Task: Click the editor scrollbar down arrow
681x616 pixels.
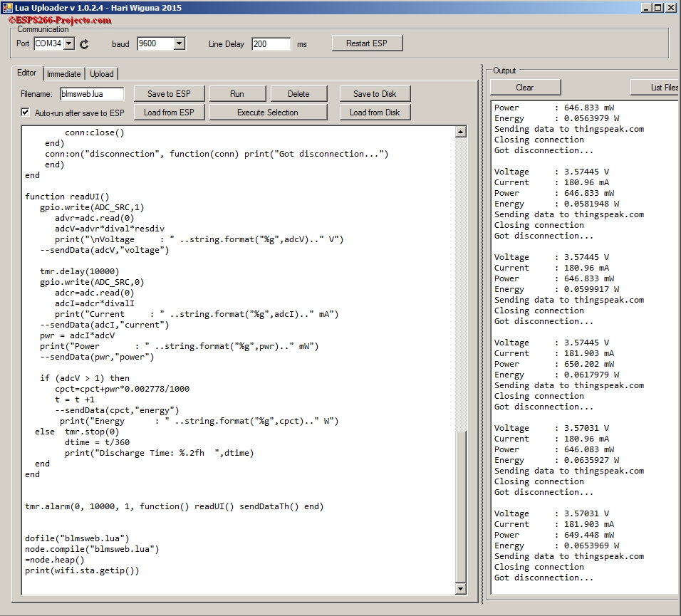Action: (461, 589)
